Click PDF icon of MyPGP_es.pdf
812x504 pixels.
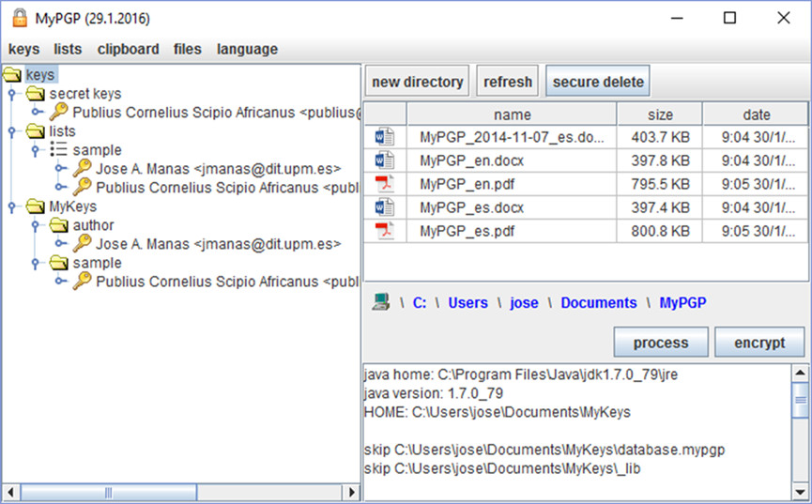click(385, 231)
